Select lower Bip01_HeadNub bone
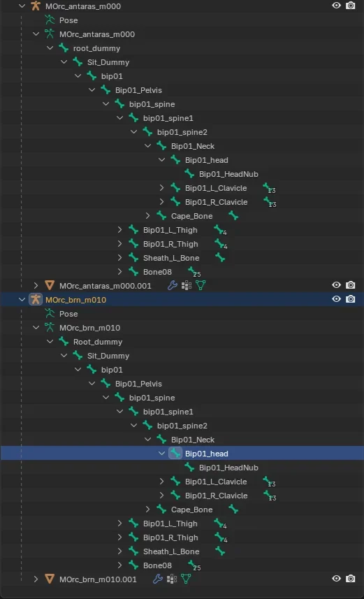This screenshot has width=364, height=599. [228, 468]
